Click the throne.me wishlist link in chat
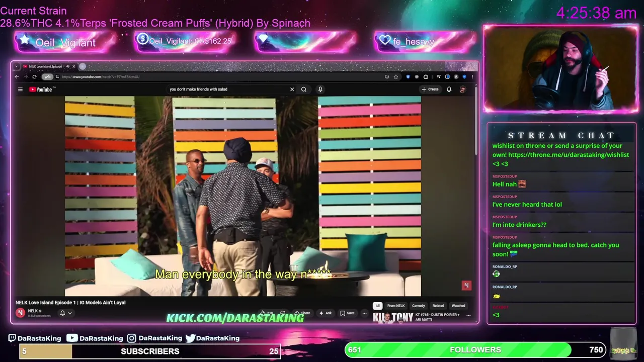Viewport: 644px width, 362px height. (569, 155)
